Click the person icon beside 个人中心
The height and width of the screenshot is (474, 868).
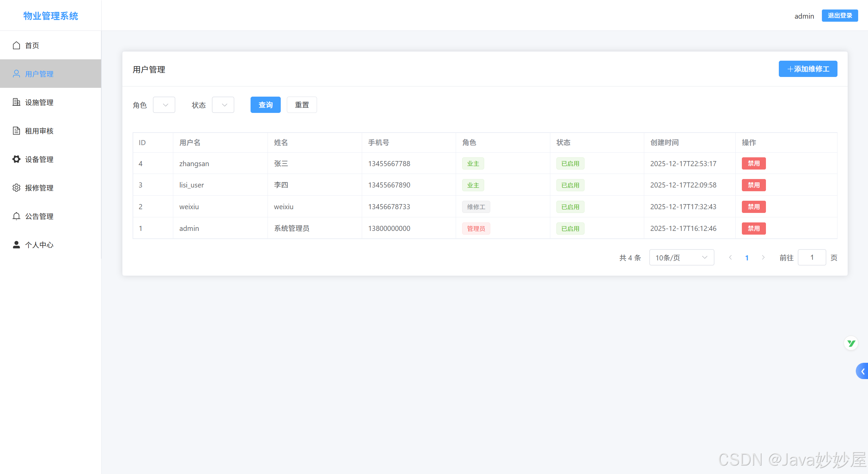point(16,245)
